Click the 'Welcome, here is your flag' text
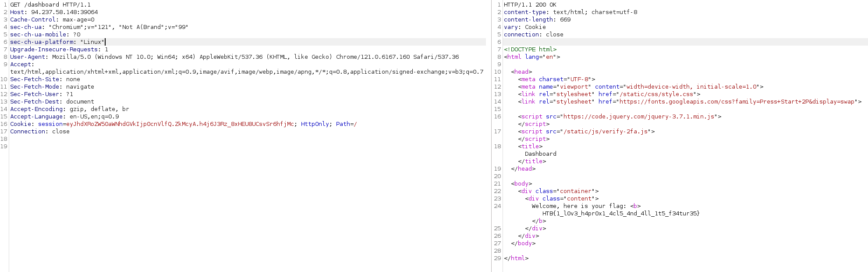 [579, 206]
